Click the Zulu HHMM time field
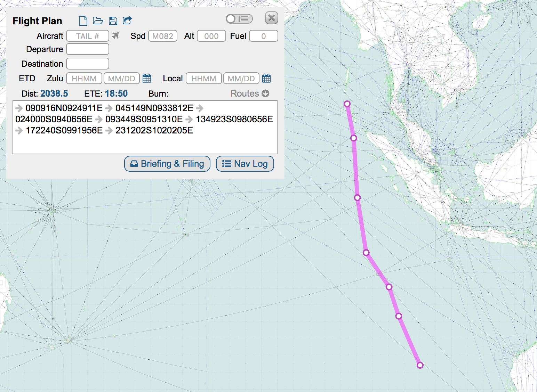This screenshot has width=537, height=392. point(84,79)
